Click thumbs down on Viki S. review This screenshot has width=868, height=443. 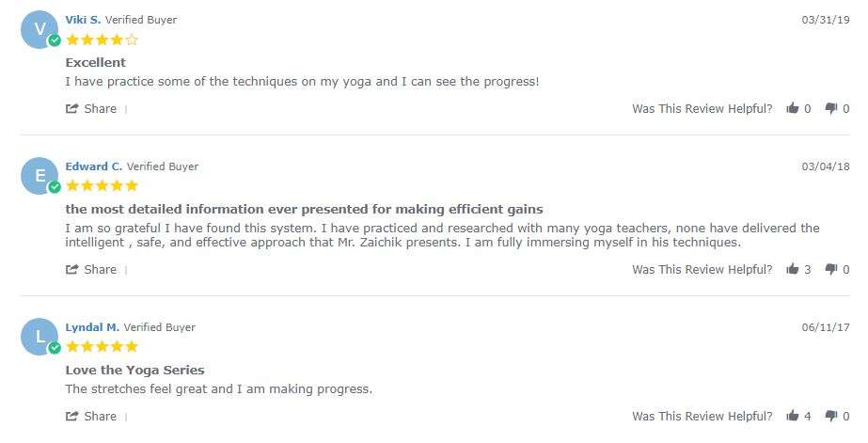831,108
